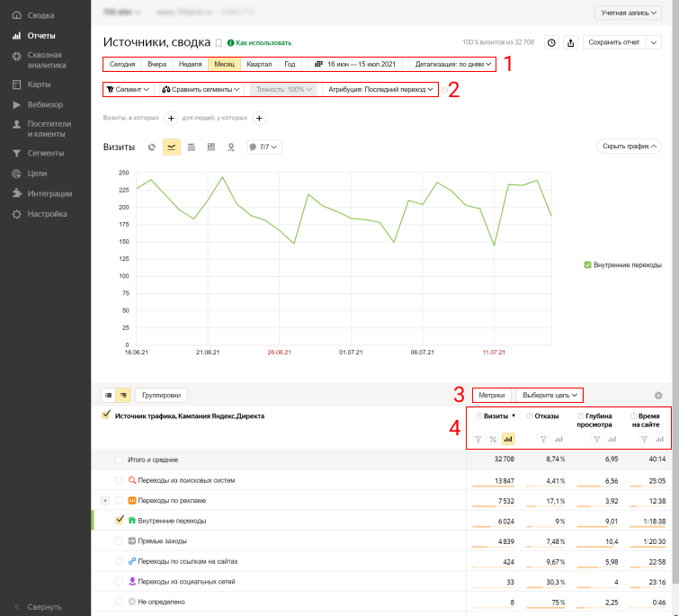Open the Как использовать help link

click(259, 42)
